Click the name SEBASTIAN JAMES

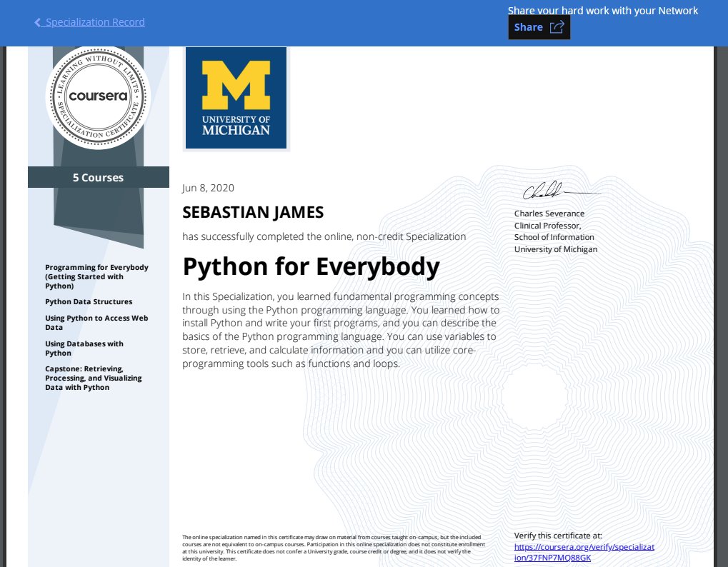253,212
